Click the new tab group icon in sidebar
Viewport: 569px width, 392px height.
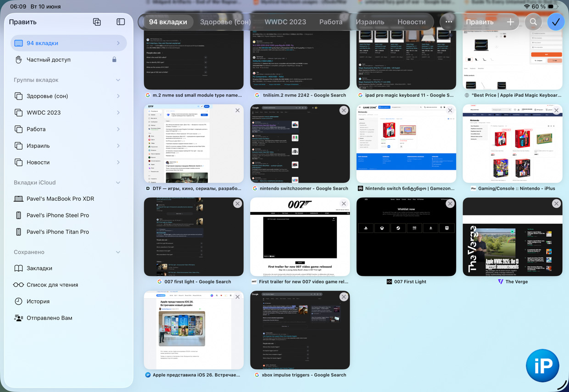(97, 22)
